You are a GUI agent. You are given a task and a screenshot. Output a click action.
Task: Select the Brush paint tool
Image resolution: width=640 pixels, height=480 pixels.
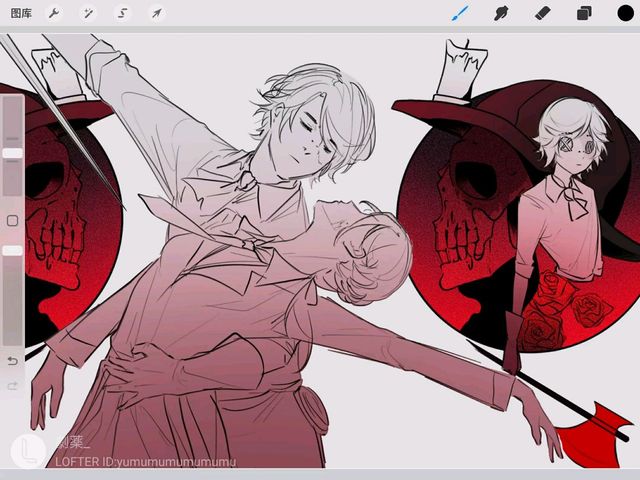tap(461, 13)
